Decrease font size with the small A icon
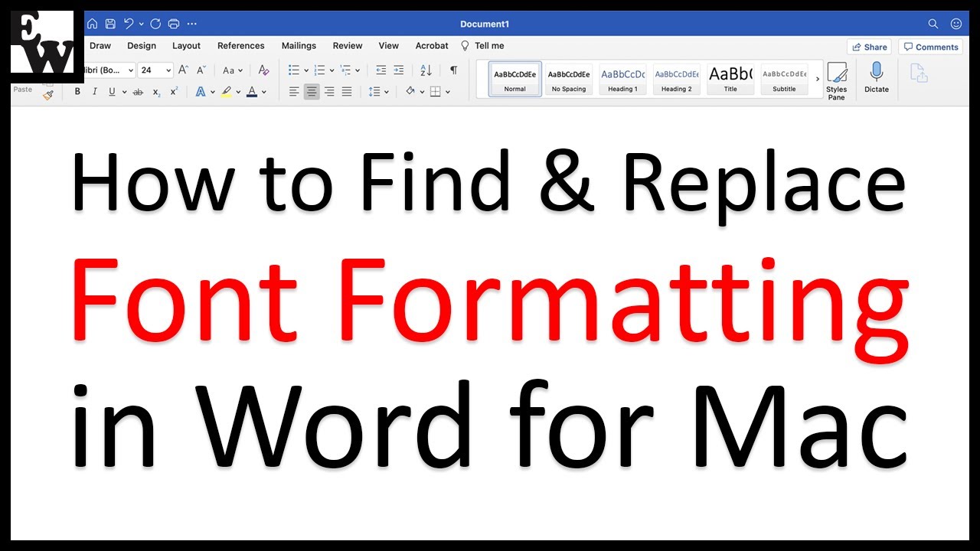 pyautogui.click(x=203, y=70)
